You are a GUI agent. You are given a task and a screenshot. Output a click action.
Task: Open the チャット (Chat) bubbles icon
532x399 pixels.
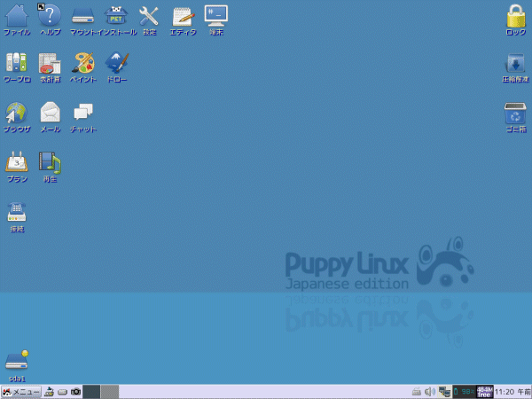pyautogui.click(x=83, y=113)
